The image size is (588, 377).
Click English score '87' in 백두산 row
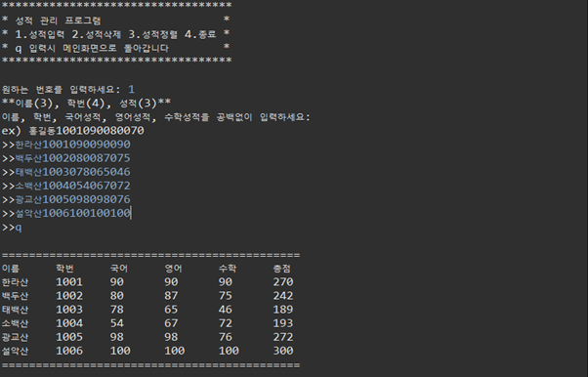171,296
